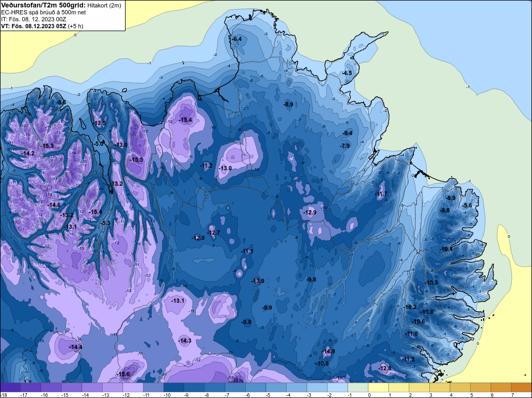Screen dimensions: 532x398
Task: Click the -12.8 temperature label
Action: (x=385, y=369)
